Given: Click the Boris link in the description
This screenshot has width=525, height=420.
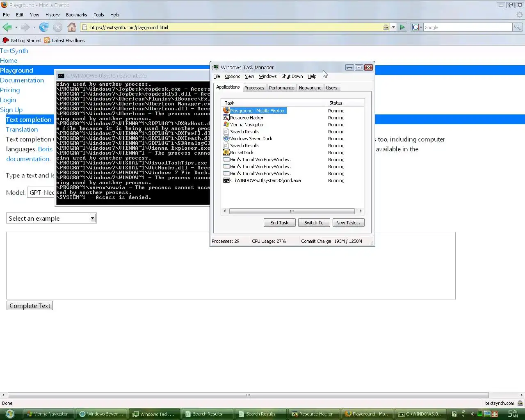Looking at the screenshot, I should point(45,149).
